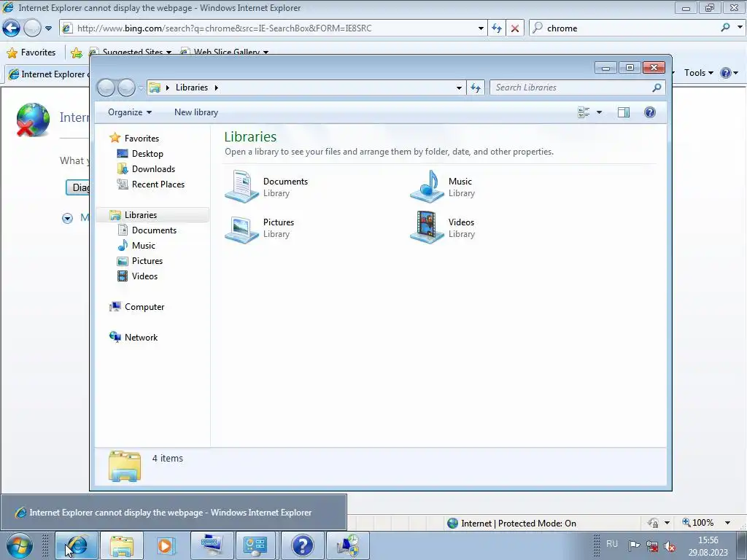Open Network in navigation pane

(141, 337)
